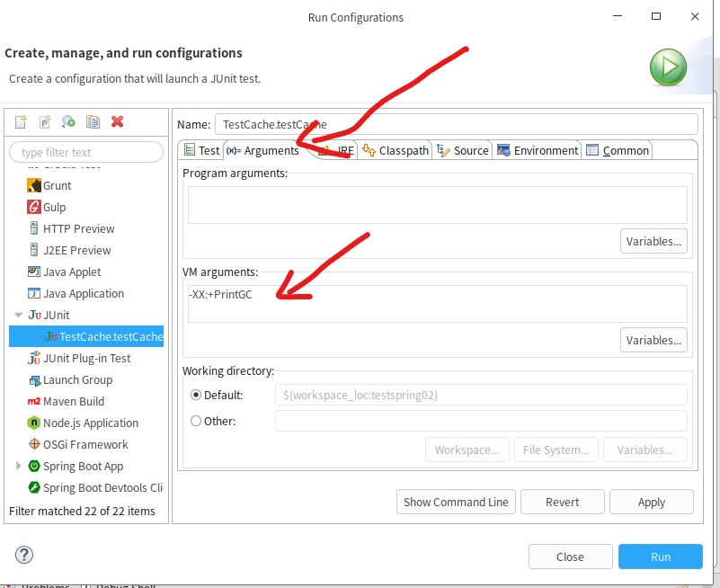
Task: Click the Close button
Action: click(x=570, y=557)
